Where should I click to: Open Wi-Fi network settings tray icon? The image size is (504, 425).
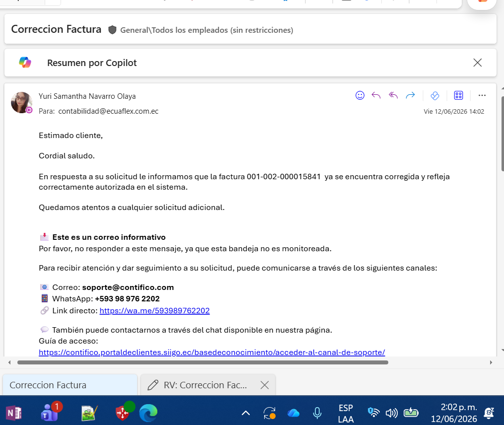point(373,413)
